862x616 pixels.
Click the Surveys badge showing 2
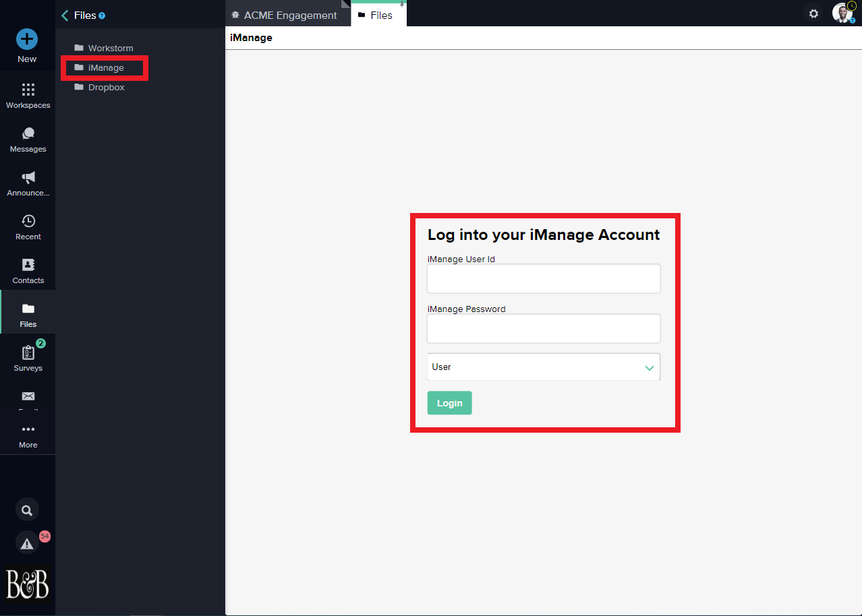point(40,343)
